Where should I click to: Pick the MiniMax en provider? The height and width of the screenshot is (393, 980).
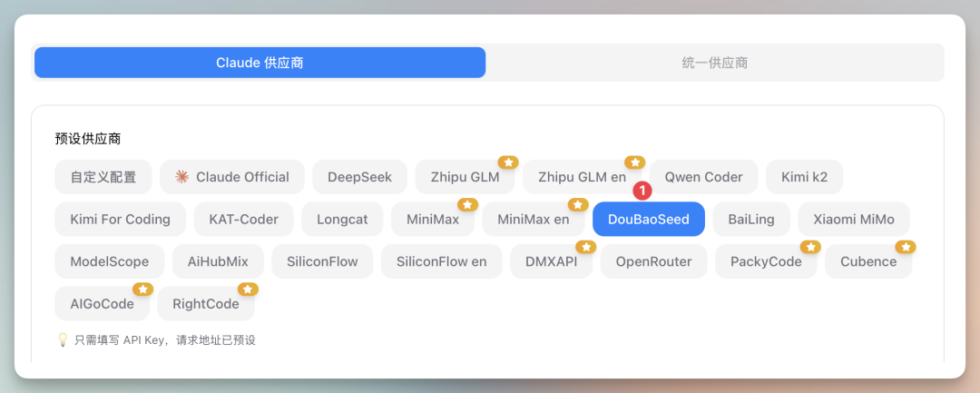click(x=534, y=220)
